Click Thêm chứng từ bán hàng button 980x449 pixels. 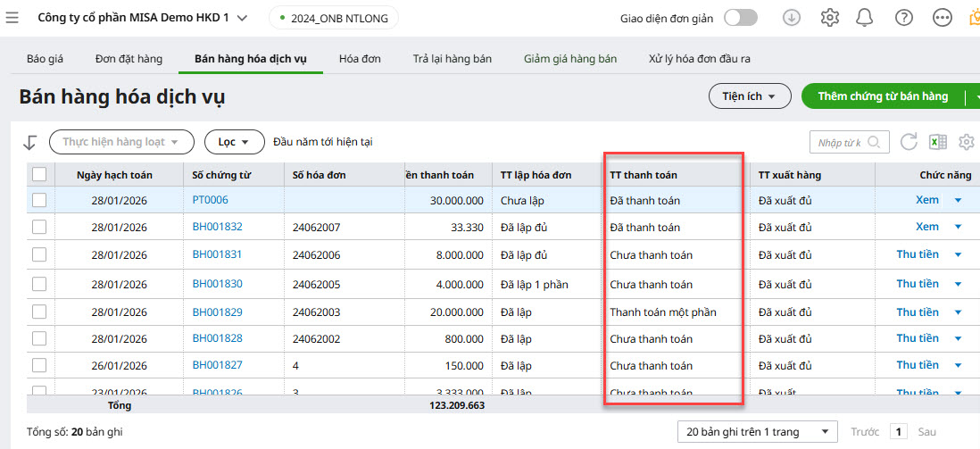click(x=882, y=96)
